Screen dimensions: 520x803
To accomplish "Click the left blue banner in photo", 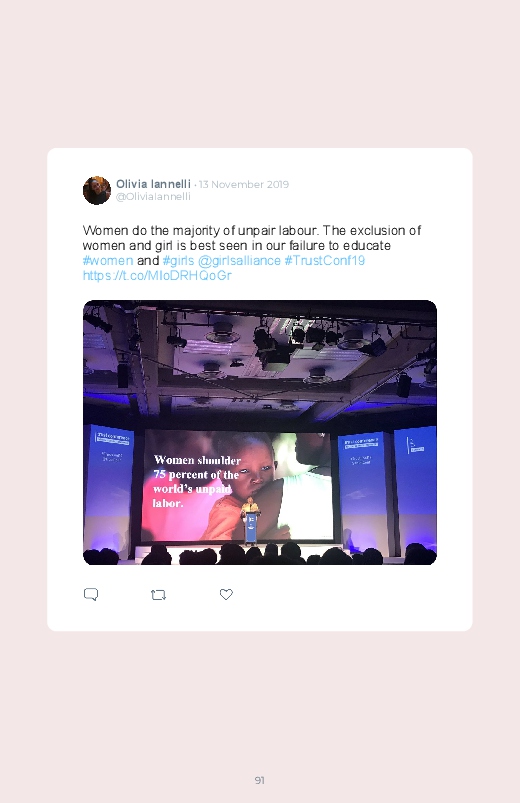I will [110, 487].
